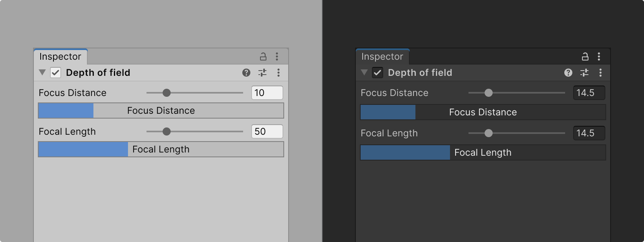The width and height of the screenshot is (644, 242).
Task: Disable Depth of field in the dark Inspector
Action: point(378,73)
